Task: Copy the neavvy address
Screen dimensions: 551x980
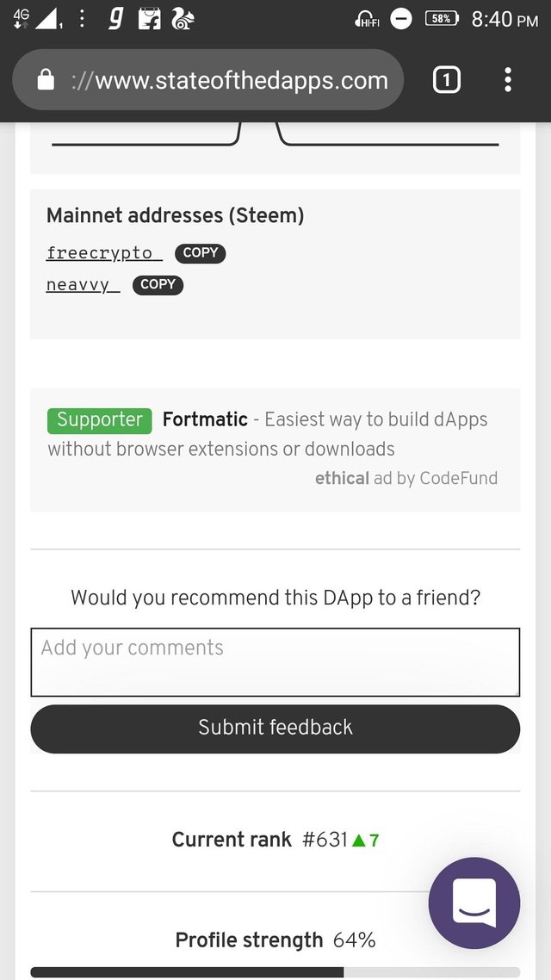Action: pyautogui.click(x=158, y=285)
